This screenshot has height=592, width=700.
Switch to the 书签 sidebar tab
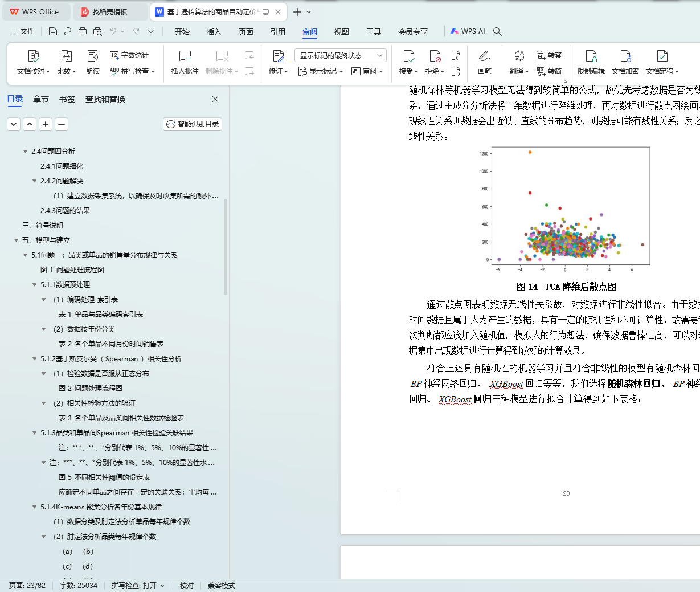67,99
